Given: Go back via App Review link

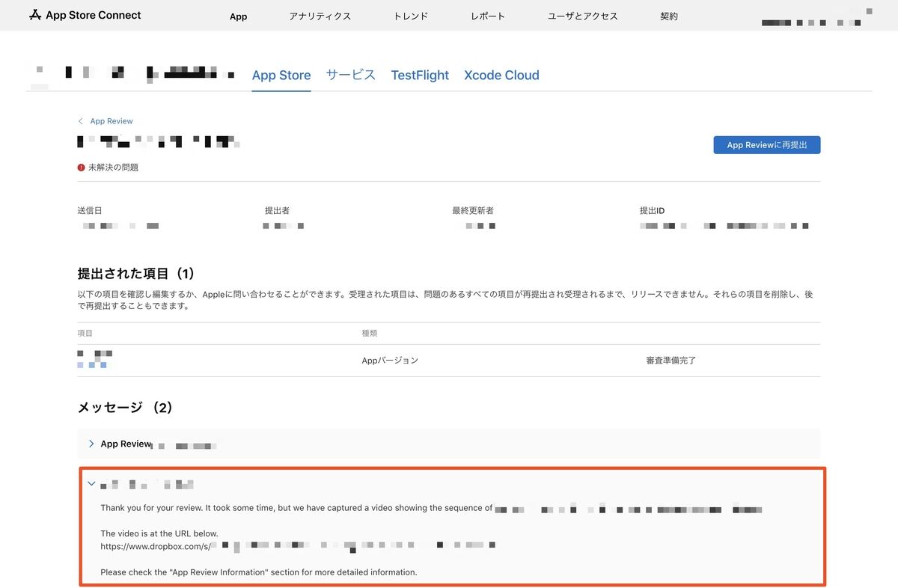Looking at the screenshot, I should (x=112, y=121).
